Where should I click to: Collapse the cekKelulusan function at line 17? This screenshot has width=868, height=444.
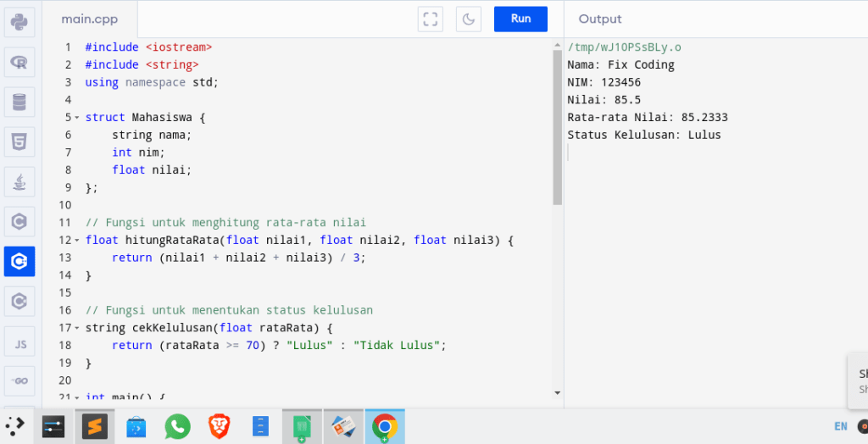[77, 328]
